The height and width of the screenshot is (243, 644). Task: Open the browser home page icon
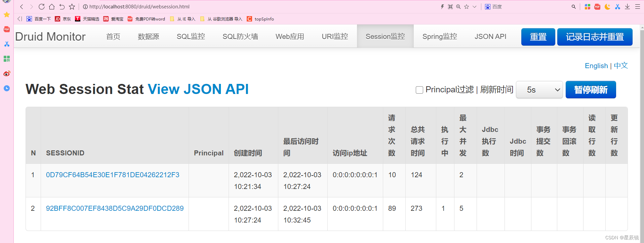[x=51, y=7]
